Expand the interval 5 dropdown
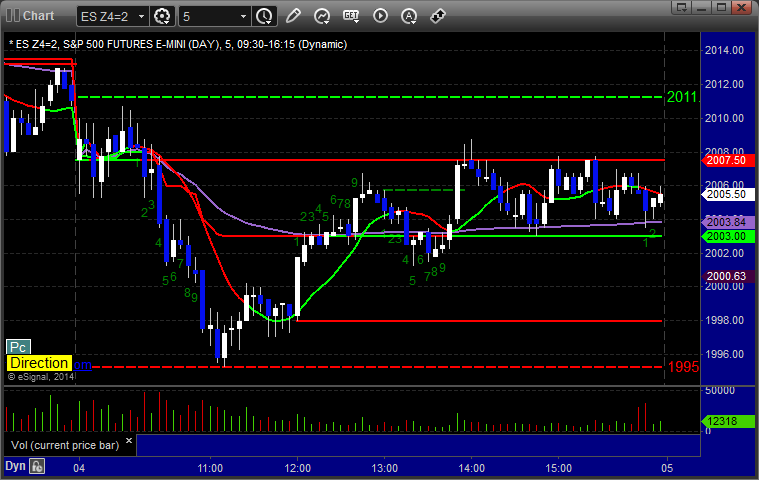 pyautogui.click(x=243, y=16)
